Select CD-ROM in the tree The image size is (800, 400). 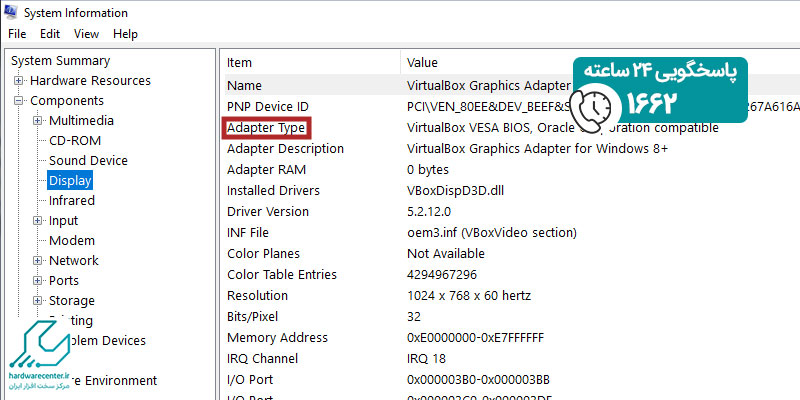(75, 140)
